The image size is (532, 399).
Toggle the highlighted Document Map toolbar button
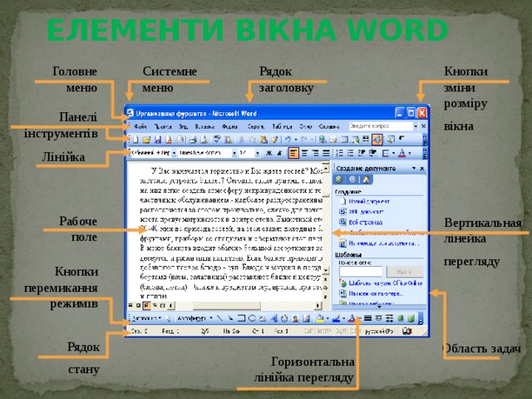(377, 139)
